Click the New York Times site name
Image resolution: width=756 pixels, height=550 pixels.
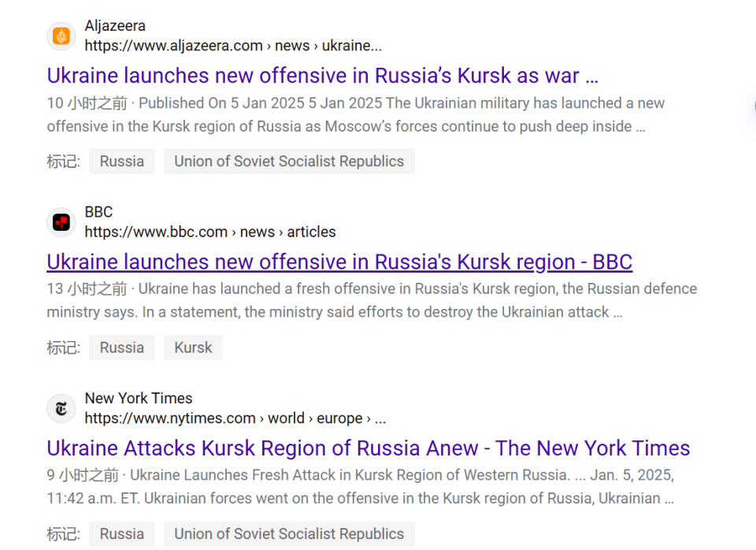(139, 398)
